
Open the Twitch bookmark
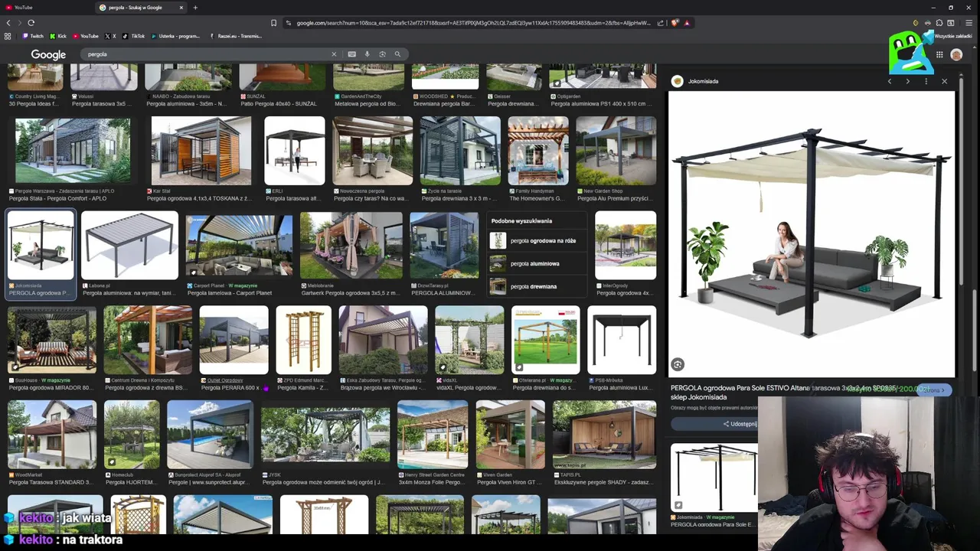[34, 36]
